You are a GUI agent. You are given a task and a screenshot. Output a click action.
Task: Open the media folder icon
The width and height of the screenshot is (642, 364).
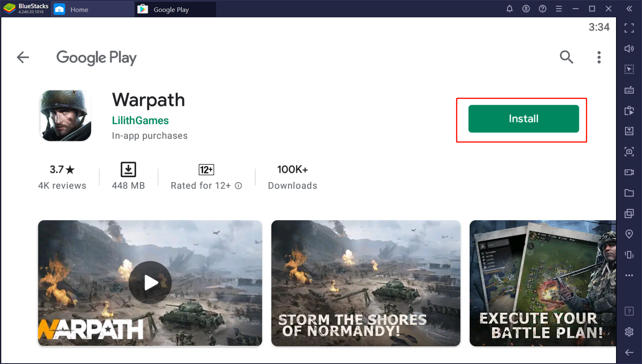(x=629, y=193)
